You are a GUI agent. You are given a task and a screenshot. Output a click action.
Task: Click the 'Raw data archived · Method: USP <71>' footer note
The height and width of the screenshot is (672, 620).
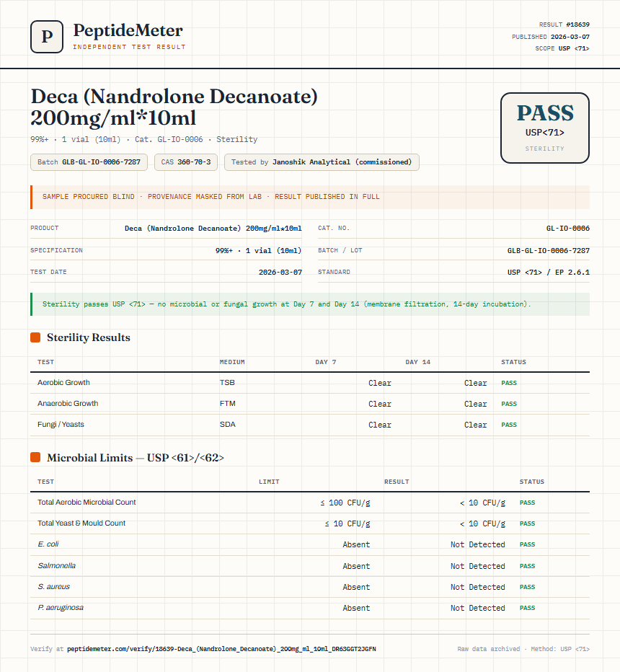523,649
